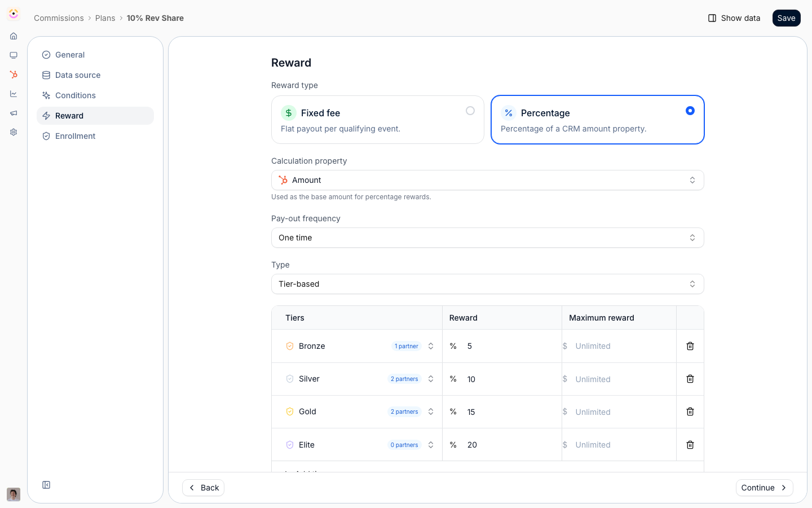The height and width of the screenshot is (508, 812).
Task: Navigate to Plans breadcrumb
Action: click(x=105, y=18)
